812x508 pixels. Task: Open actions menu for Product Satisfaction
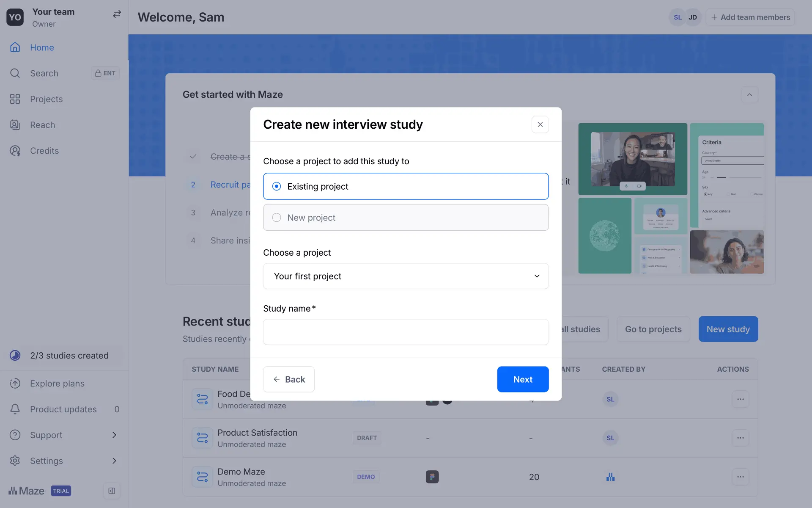(740, 438)
